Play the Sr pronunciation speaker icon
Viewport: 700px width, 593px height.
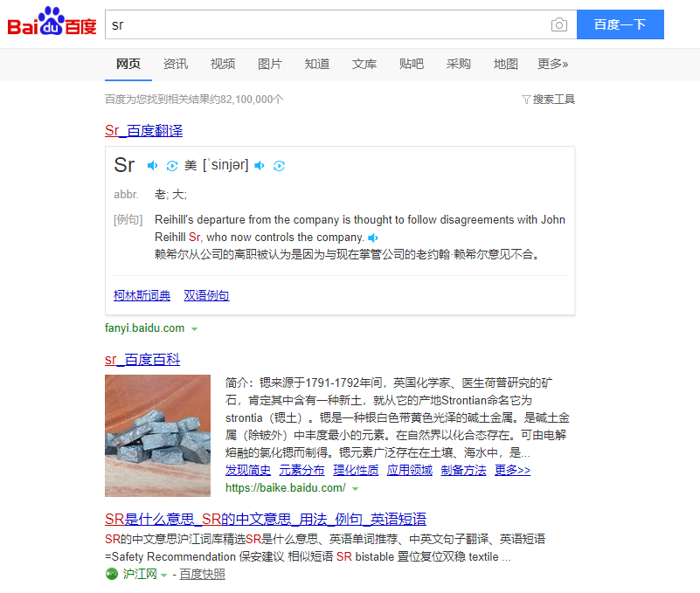click(152, 166)
